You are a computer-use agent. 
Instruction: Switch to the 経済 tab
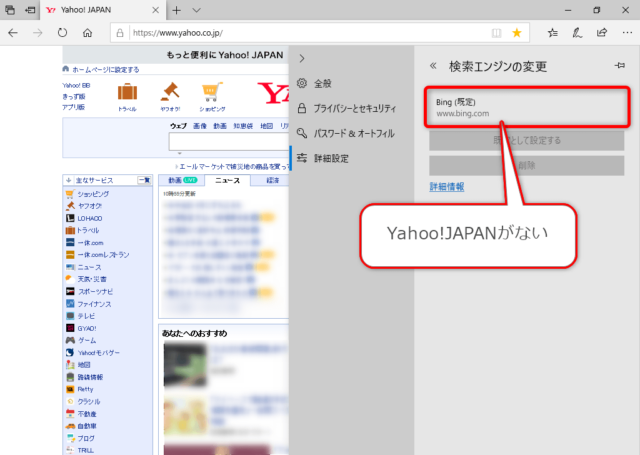[273, 180]
